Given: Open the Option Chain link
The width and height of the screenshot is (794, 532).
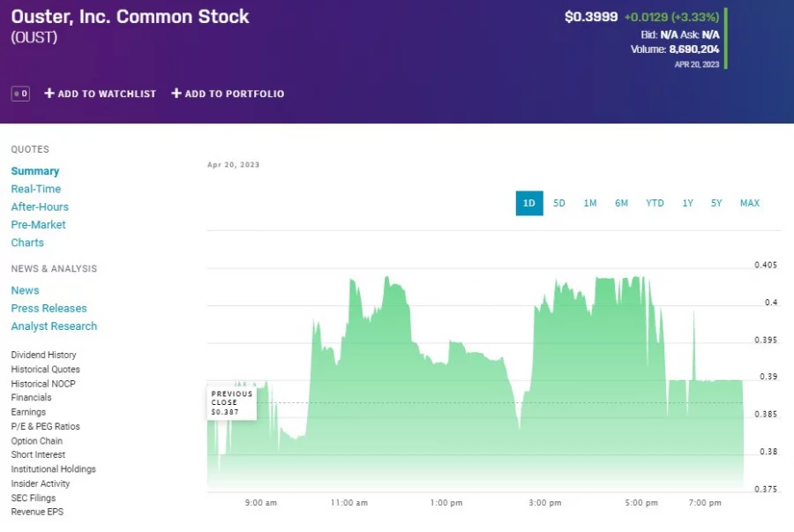Looking at the screenshot, I should pos(36,440).
